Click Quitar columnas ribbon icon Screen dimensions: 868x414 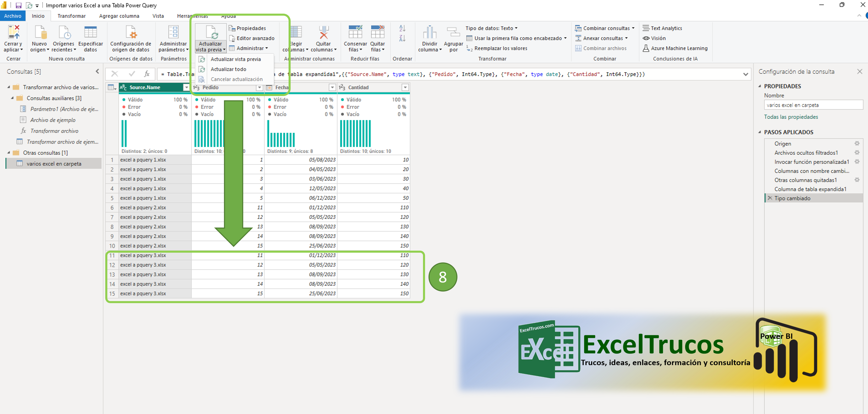click(x=323, y=33)
